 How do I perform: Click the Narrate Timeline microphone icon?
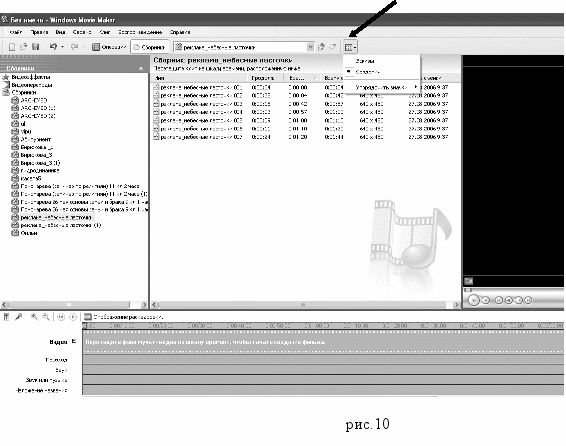point(18,317)
